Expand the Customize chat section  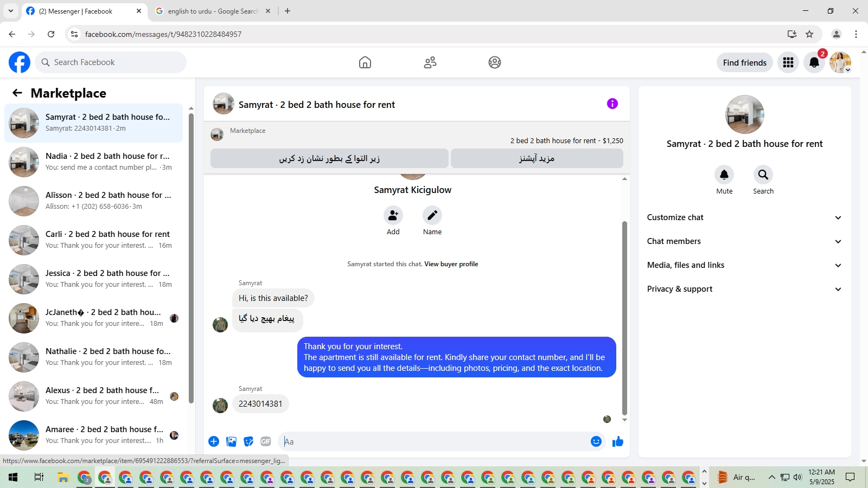(x=744, y=217)
